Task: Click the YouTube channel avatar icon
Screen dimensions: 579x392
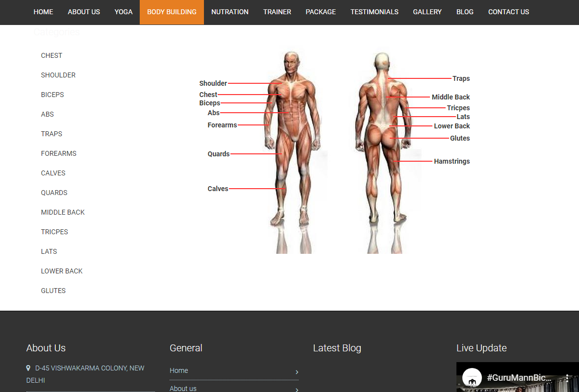Action: click(472, 378)
